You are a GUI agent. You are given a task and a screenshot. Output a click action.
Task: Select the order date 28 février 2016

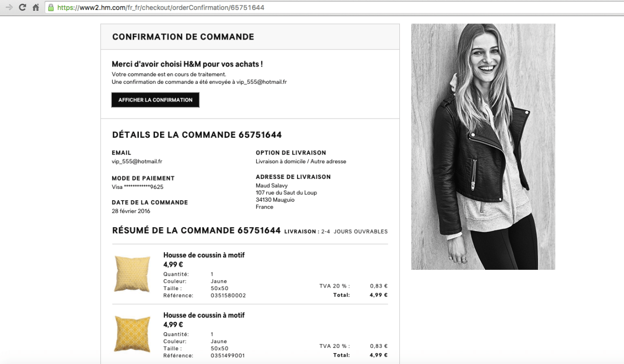point(131,211)
